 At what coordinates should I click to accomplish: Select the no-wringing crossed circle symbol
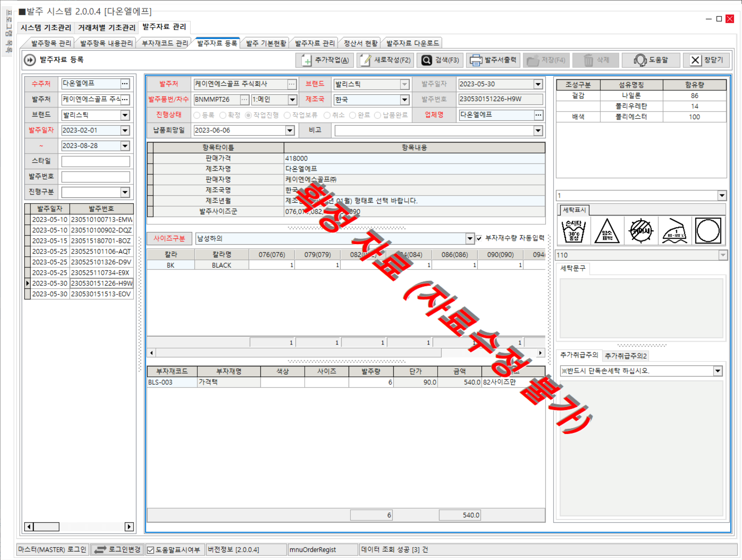click(x=640, y=231)
